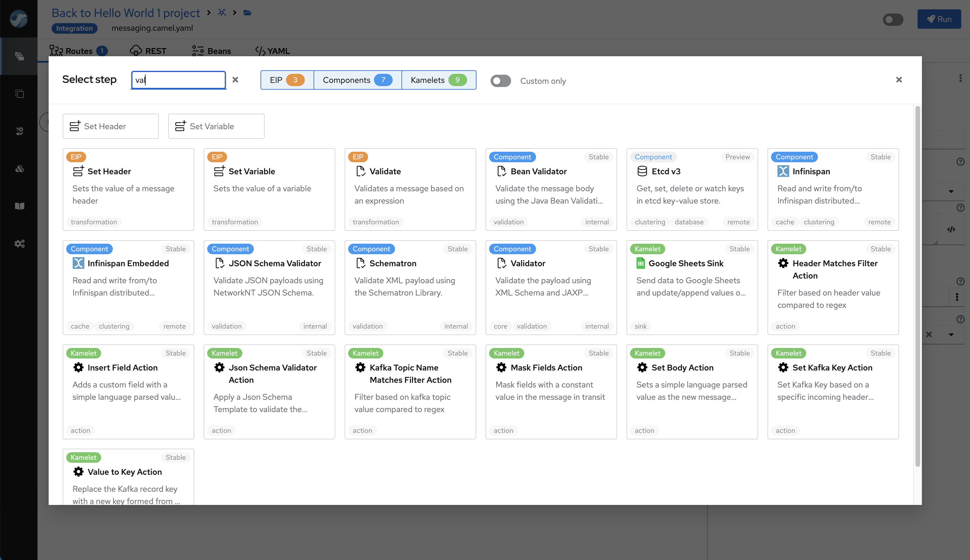Click the Mask Fields Action gear icon
The height and width of the screenshot is (560, 970).
pos(501,368)
